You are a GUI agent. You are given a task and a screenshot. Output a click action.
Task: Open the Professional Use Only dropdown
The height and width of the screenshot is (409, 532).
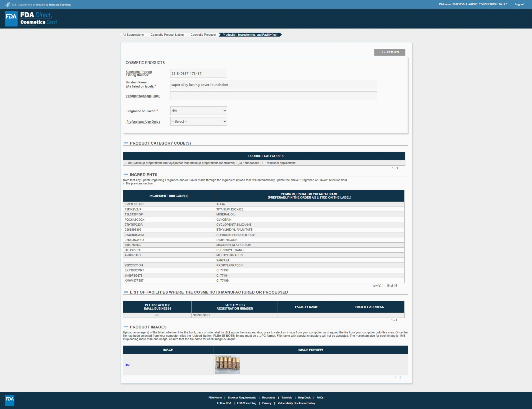click(199, 121)
